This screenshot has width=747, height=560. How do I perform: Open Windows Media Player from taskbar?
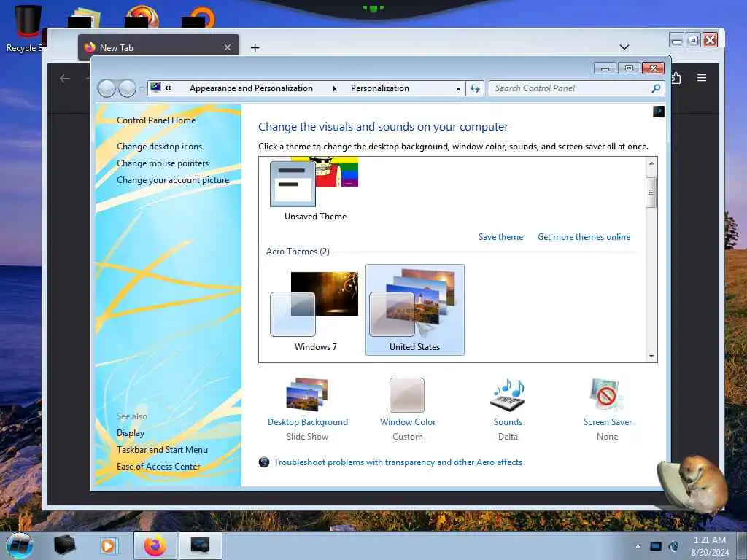[108, 545]
